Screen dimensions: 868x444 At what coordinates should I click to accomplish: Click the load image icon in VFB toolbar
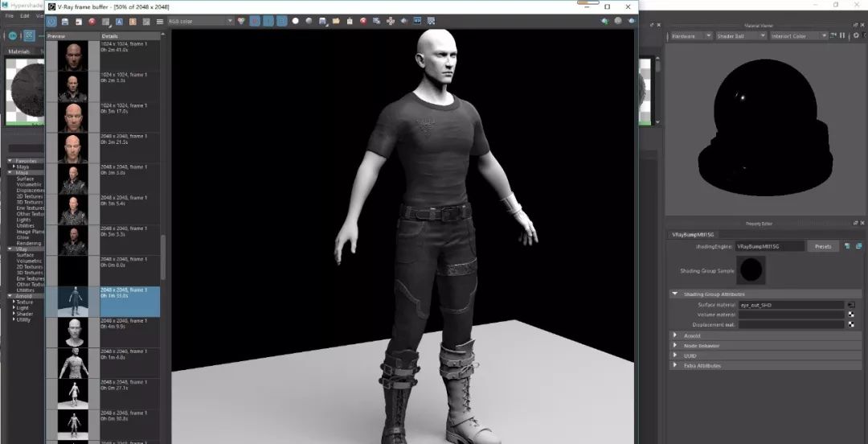[x=78, y=21]
